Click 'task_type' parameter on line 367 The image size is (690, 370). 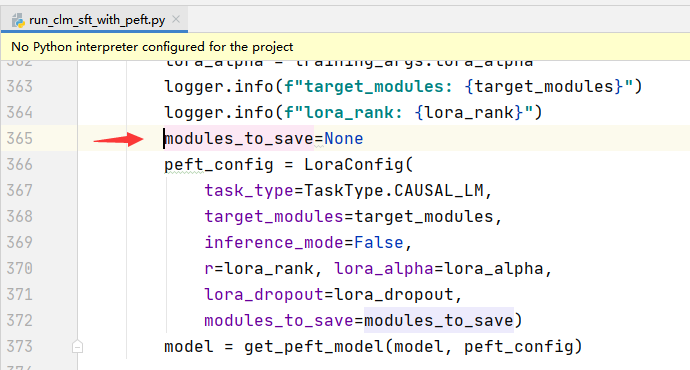click(249, 191)
